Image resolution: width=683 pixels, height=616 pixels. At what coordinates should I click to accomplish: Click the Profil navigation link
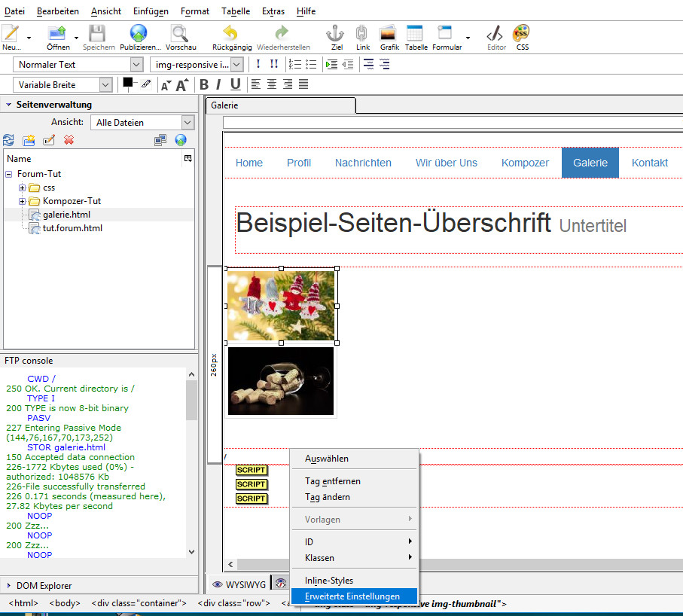(x=298, y=163)
